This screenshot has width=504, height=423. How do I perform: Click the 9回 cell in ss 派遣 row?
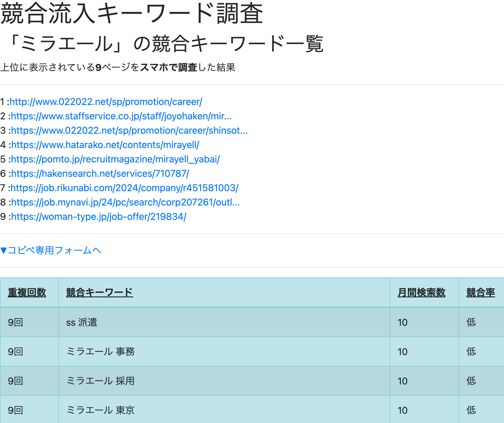click(29, 322)
